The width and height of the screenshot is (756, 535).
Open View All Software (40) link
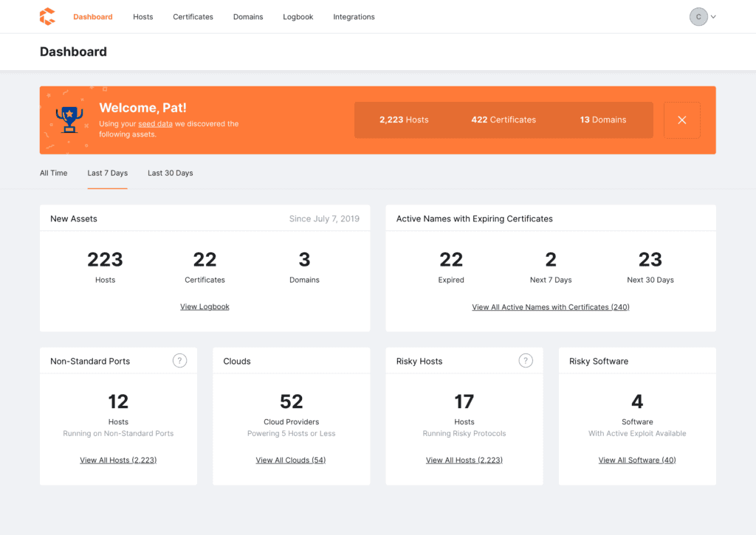tap(637, 460)
